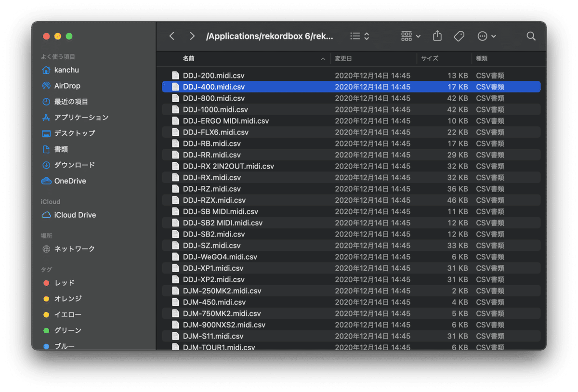Select file DDJ-XP2.midi.csv
Image resolution: width=578 pixels, height=392 pixels.
[351, 279]
